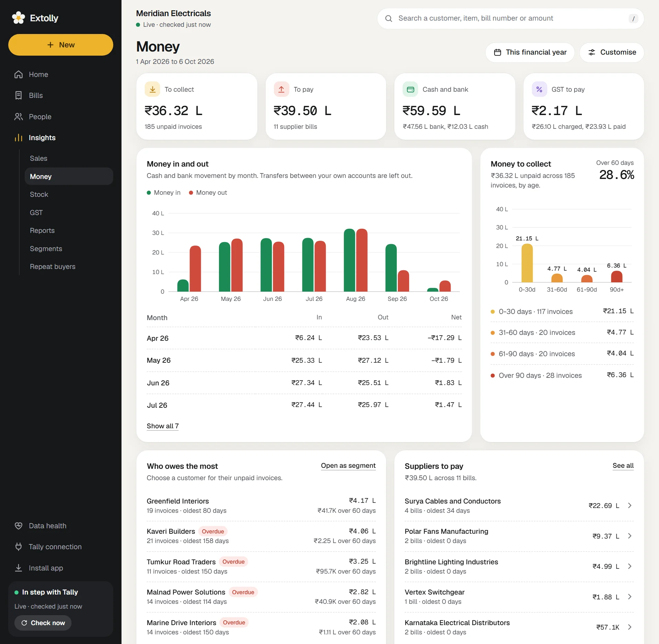Click the Insights bar chart icon
The height and width of the screenshot is (644, 659).
pyautogui.click(x=19, y=138)
